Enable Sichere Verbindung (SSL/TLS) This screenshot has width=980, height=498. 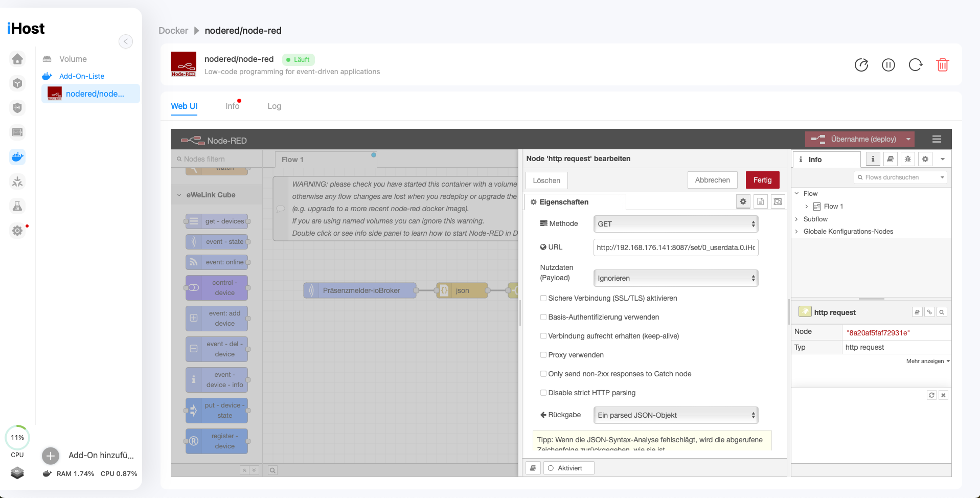(x=543, y=298)
